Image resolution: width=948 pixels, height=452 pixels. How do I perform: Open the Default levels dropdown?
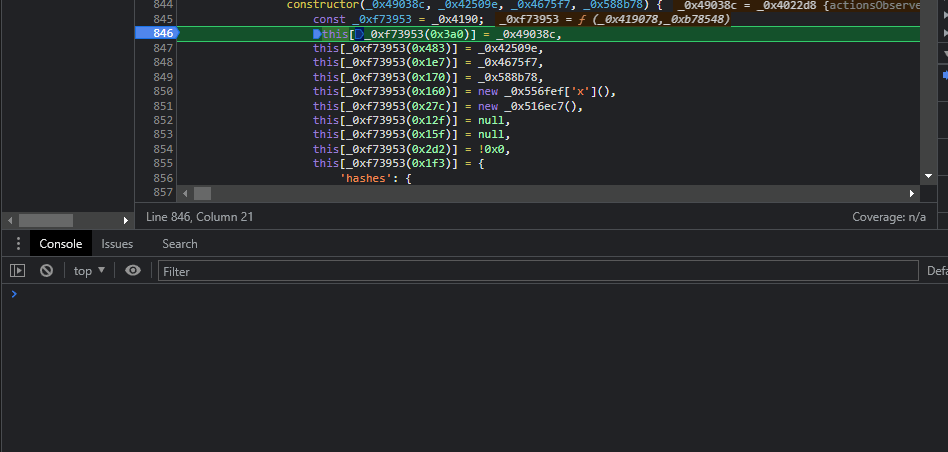[x=936, y=271]
